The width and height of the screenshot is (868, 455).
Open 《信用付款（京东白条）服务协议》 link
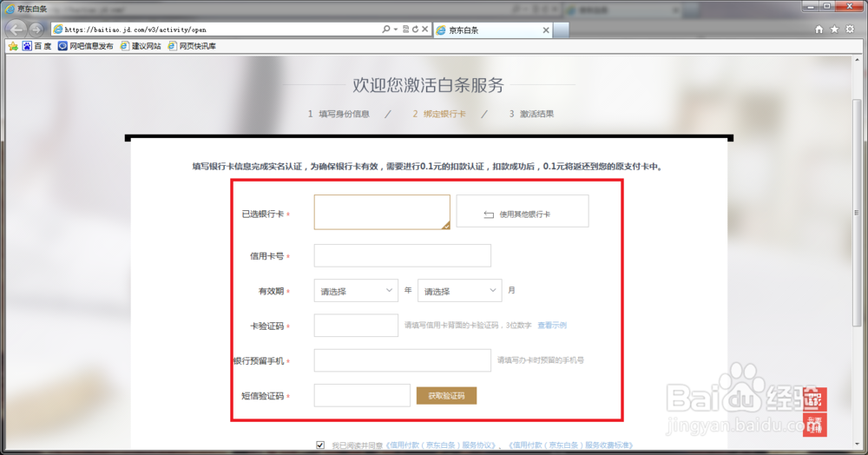pos(441,445)
